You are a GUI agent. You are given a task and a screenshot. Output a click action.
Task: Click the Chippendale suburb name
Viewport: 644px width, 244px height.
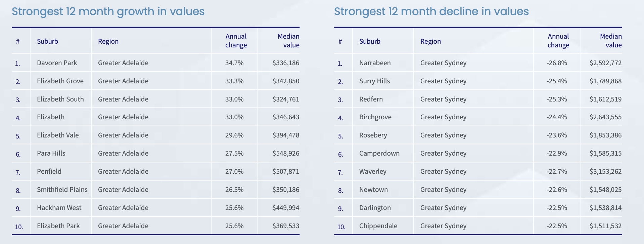tap(378, 226)
